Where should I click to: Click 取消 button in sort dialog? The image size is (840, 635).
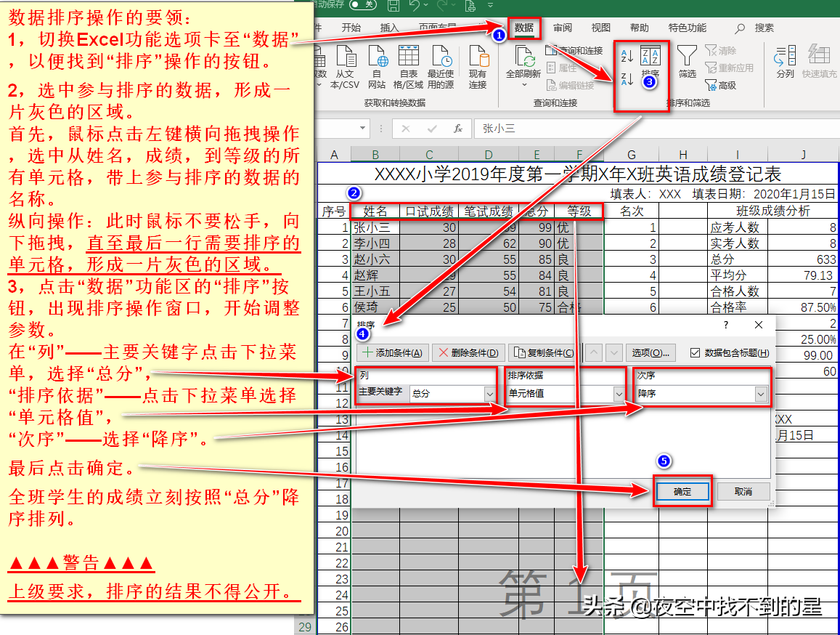pyautogui.click(x=743, y=491)
